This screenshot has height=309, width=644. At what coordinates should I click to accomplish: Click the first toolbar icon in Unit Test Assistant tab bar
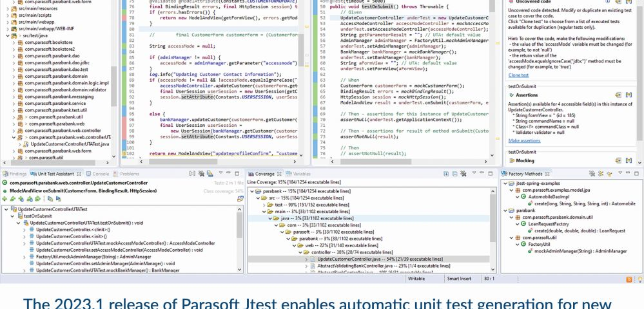click(192, 174)
